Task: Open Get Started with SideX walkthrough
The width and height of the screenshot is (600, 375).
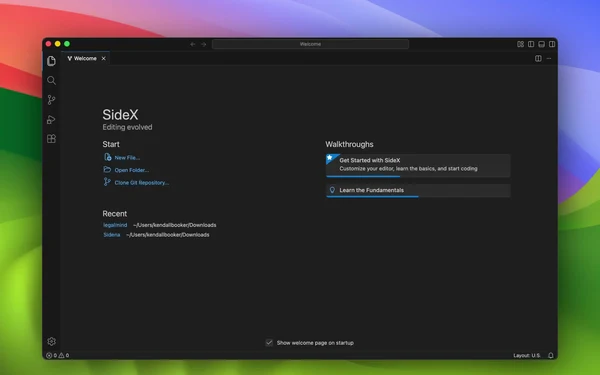Action: (418, 165)
